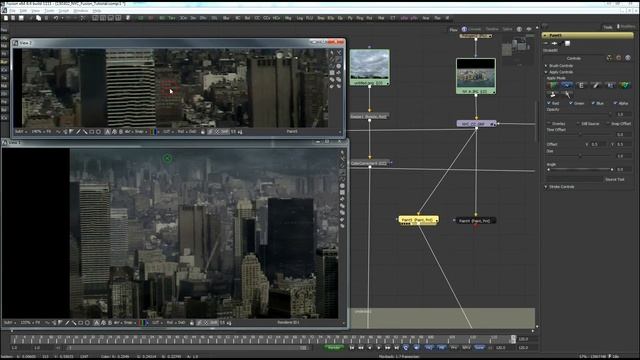Click the sky image loader thumbnail node

(x=370, y=67)
